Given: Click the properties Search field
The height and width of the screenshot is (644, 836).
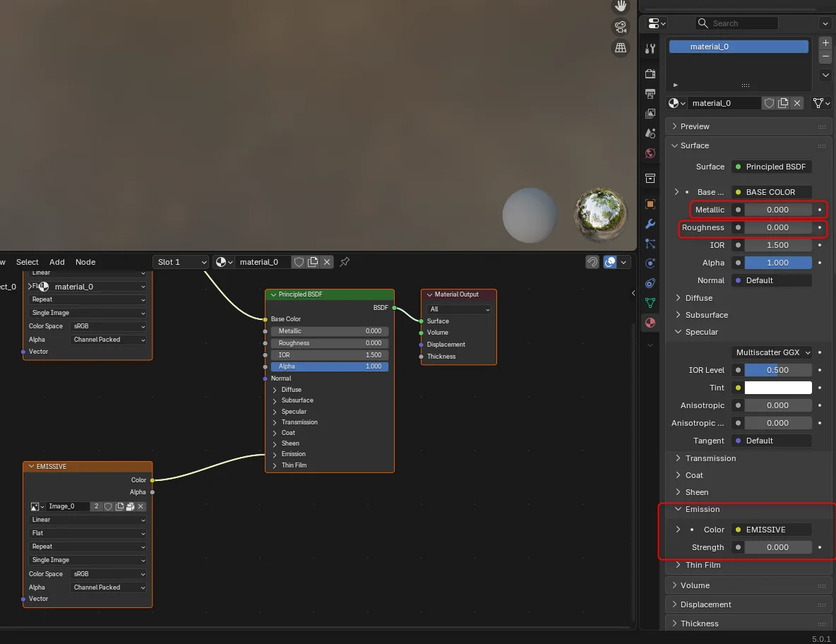Looking at the screenshot, I should click(x=736, y=23).
